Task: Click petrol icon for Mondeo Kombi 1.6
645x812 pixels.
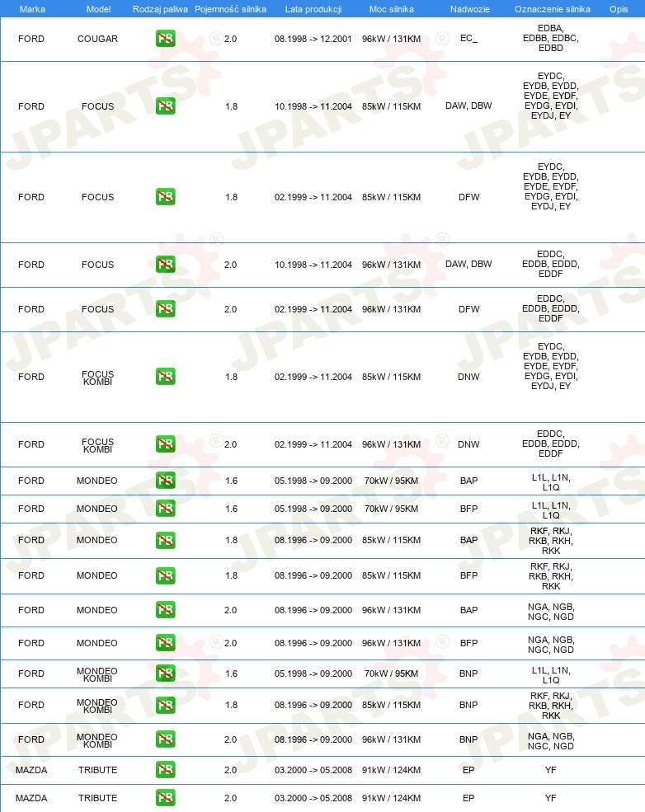Action: click(x=165, y=674)
